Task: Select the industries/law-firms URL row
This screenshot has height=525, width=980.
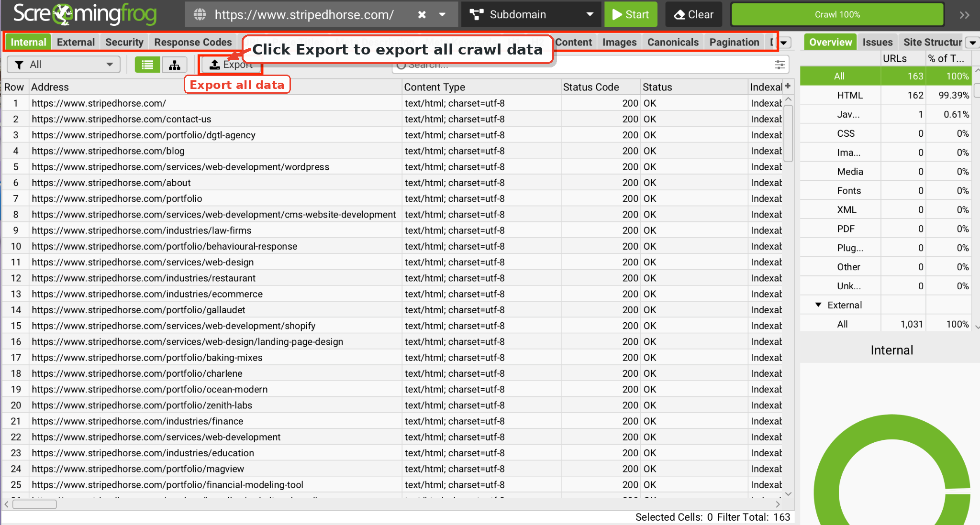Action: click(x=392, y=230)
